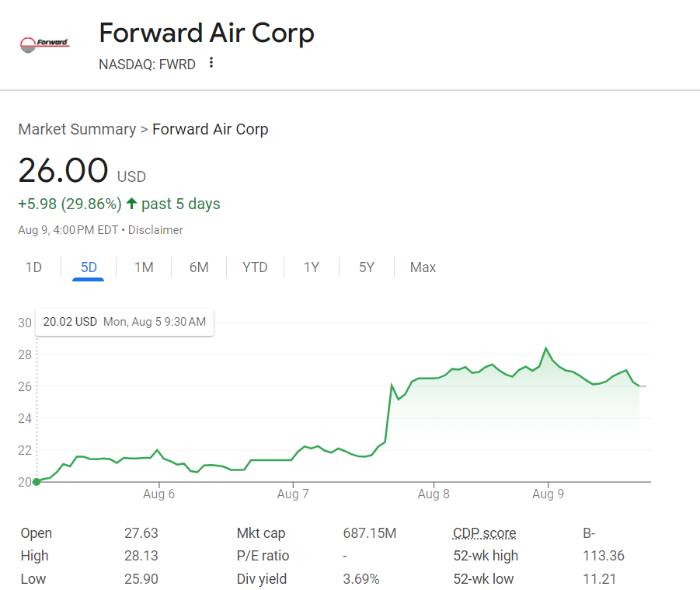Switch chart to 1M range
This screenshot has height=590, width=700.
144,267
